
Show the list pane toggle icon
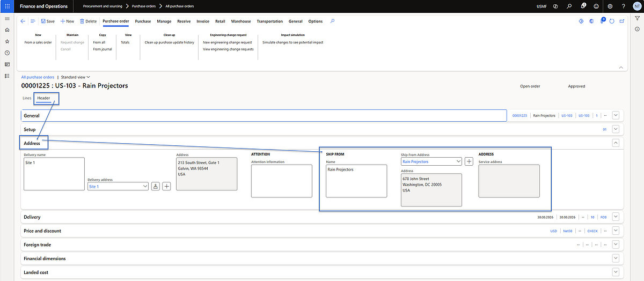(x=33, y=21)
